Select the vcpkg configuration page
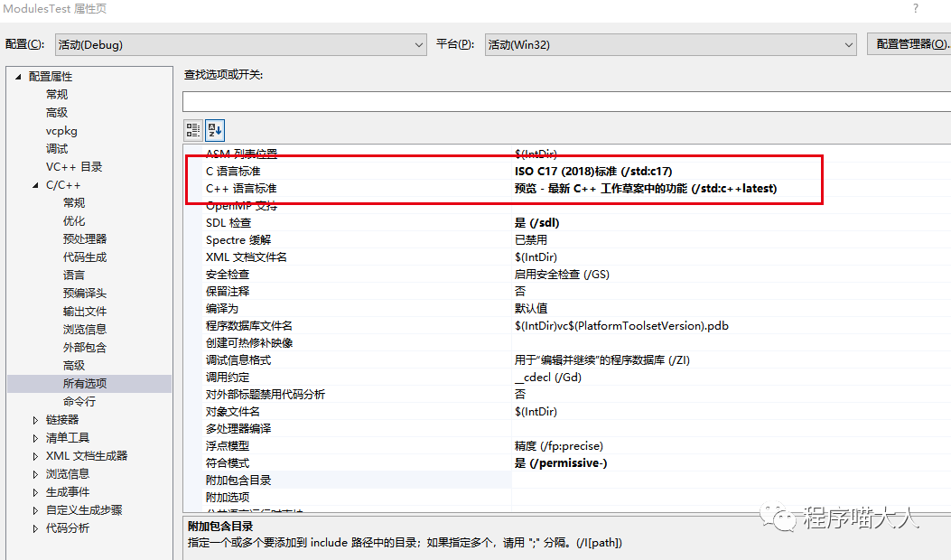Screen dimensions: 951x560 61,130
